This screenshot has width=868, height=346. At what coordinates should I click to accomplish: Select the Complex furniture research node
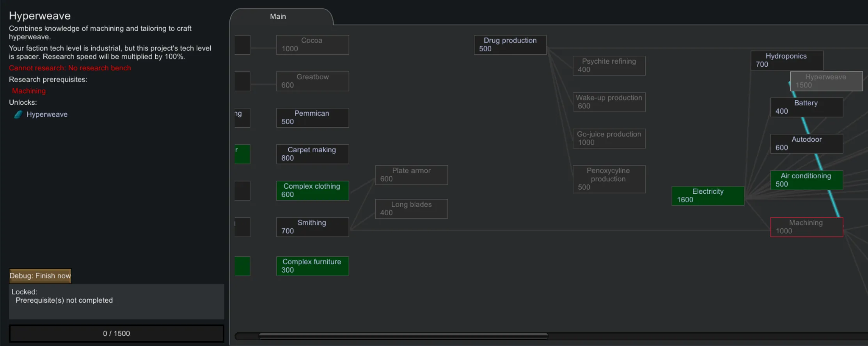coord(312,266)
